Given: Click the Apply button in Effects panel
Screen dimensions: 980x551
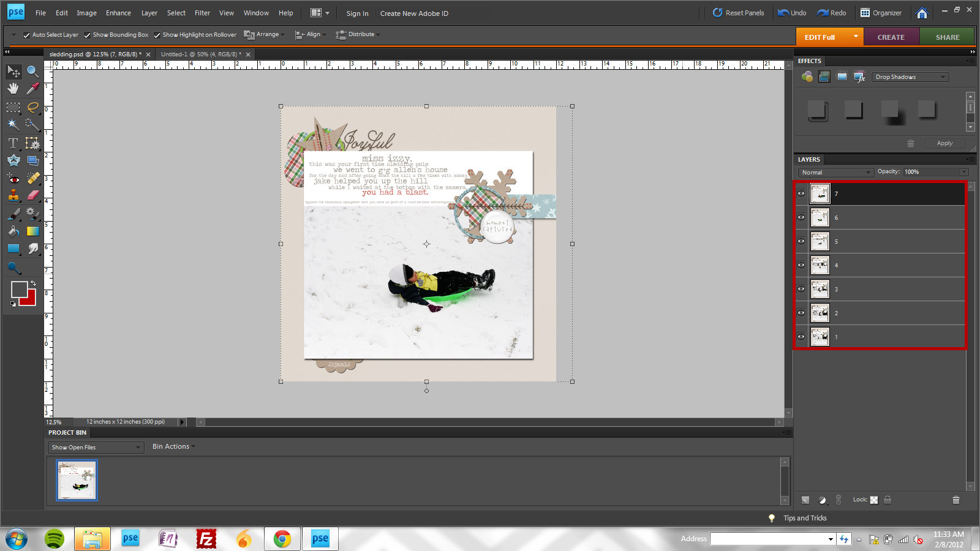Looking at the screenshot, I should (944, 143).
